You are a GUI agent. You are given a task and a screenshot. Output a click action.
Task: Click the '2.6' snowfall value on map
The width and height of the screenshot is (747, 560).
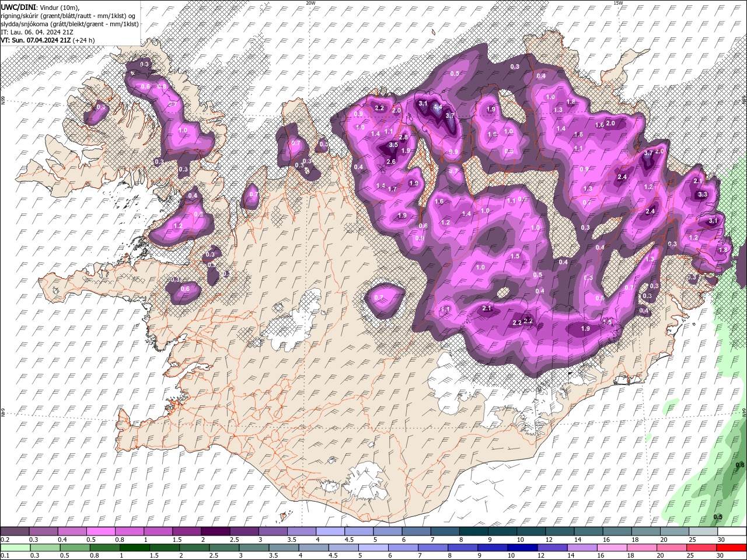coord(391,162)
